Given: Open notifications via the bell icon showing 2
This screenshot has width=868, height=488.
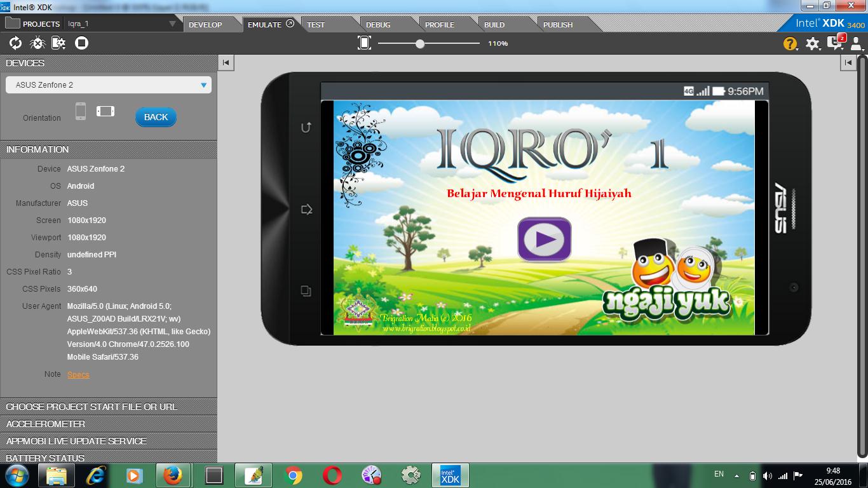Looking at the screenshot, I should [x=834, y=43].
